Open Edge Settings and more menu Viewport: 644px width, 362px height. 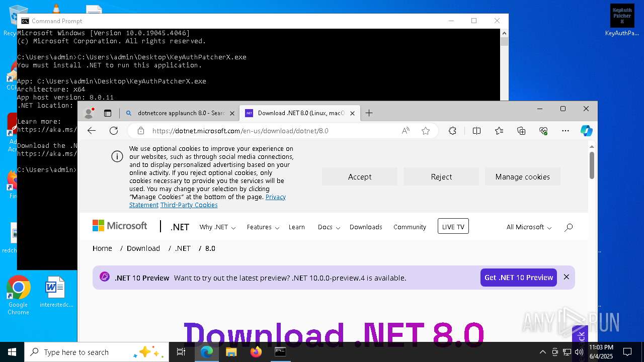pyautogui.click(x=566, y=131)
